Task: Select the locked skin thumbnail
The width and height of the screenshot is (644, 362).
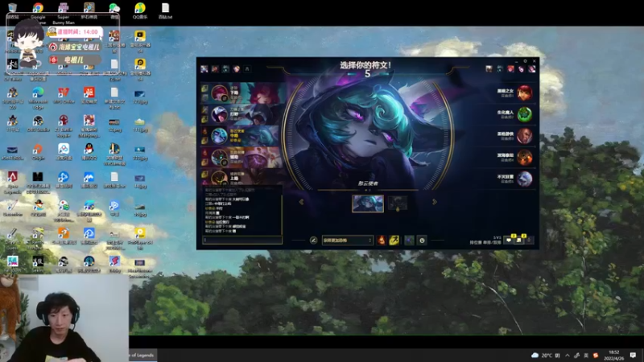Action: pos(398,204)
